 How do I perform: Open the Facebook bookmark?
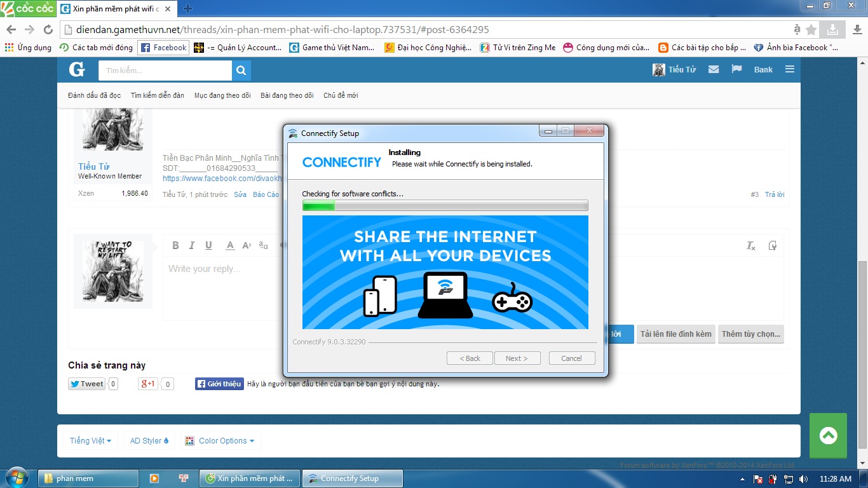coord(164,48)
